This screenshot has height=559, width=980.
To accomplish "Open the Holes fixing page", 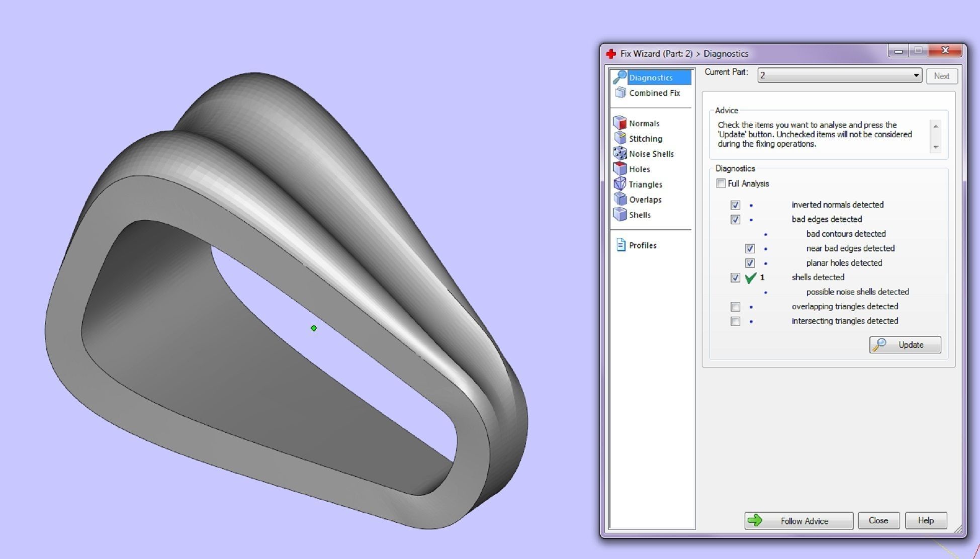I will 639,169.
